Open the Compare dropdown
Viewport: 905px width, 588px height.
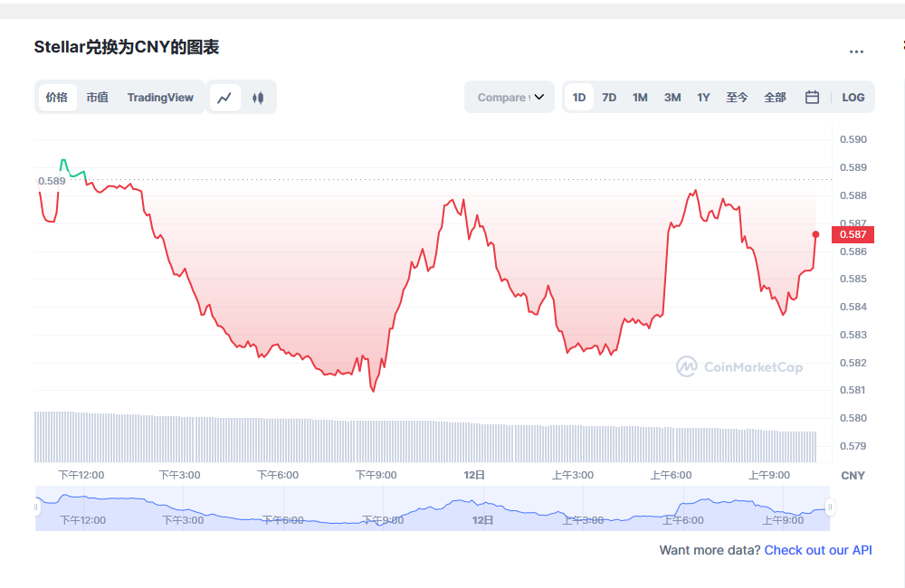510,97
